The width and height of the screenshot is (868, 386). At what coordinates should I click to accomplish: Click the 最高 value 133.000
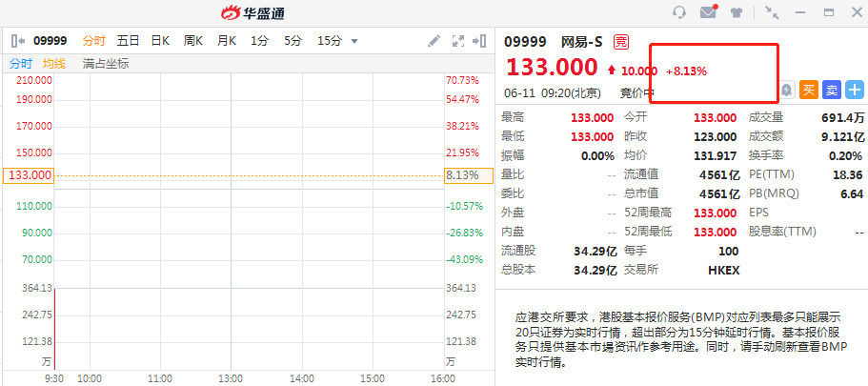(593, 117)
